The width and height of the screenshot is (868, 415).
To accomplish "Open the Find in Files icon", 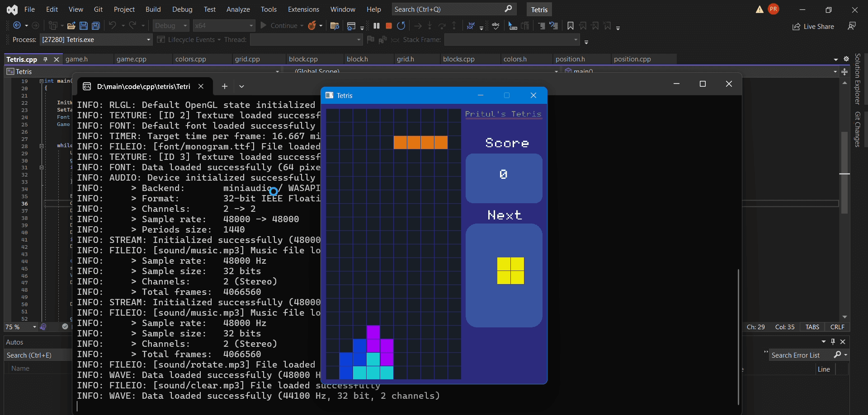I will 335,26.
